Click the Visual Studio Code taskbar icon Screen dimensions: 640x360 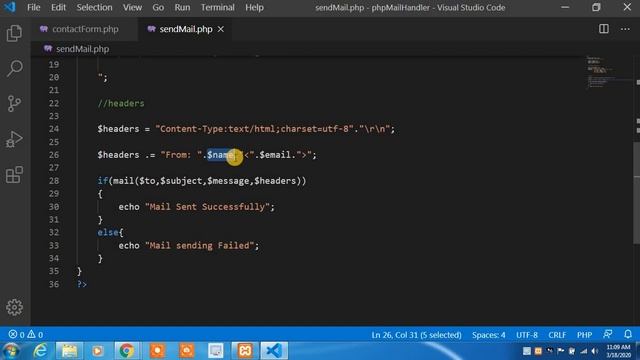(x=274, y=351)
